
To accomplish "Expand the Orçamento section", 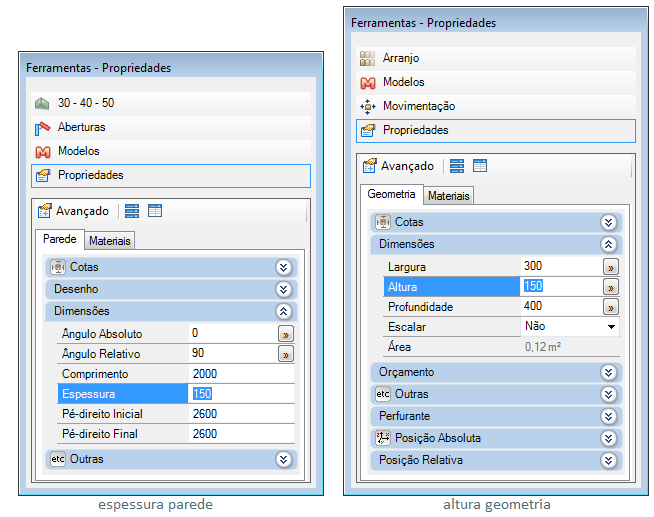I will pos(608,372).
